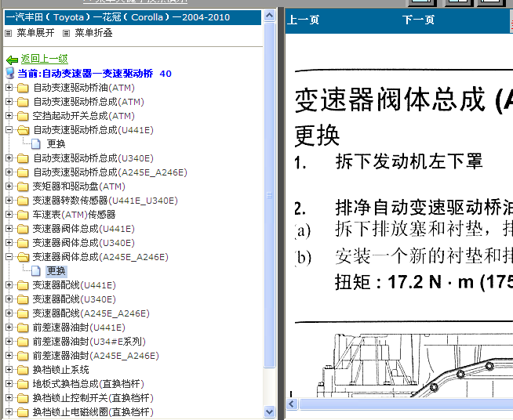
Task: Expand 变速器配线(U441E) plus box
Action: point(9,285)
